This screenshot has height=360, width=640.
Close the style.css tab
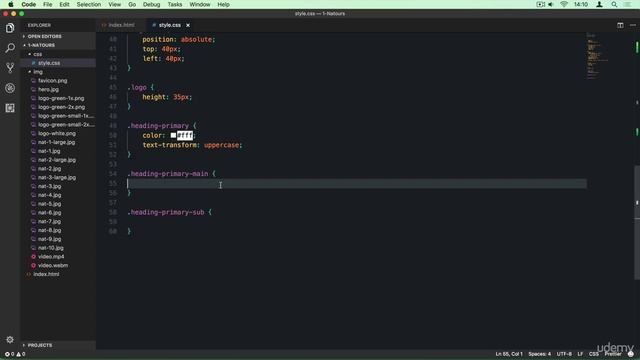188,25
